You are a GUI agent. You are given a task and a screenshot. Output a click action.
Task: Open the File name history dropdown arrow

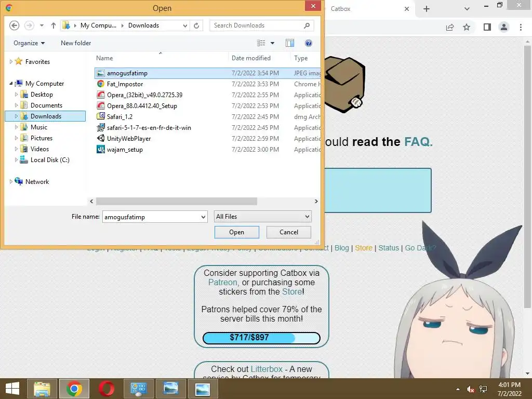coord(203,217)
